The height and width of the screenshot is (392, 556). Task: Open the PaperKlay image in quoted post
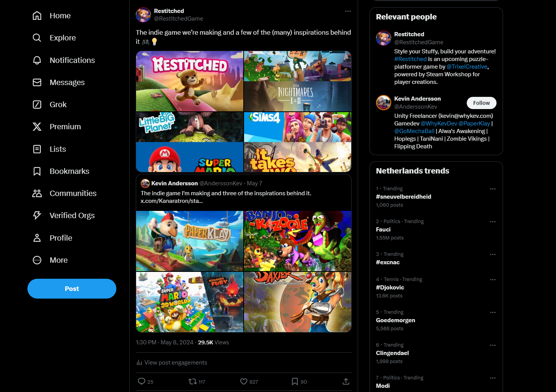pos(190,241)
